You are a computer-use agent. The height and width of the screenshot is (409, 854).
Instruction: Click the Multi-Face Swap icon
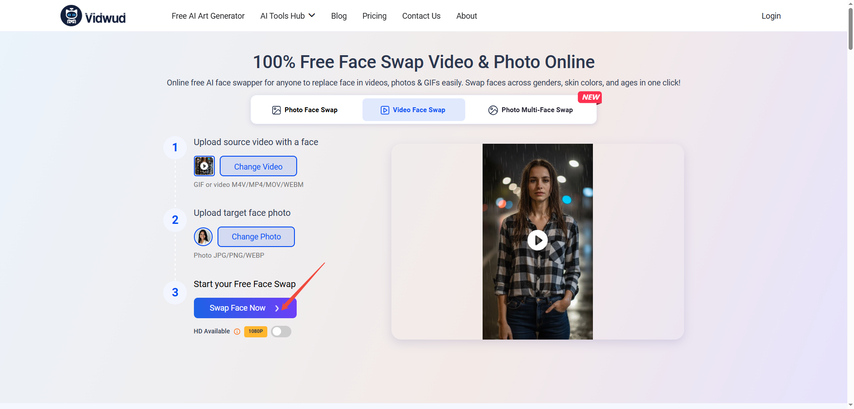[x=493, y=110]
